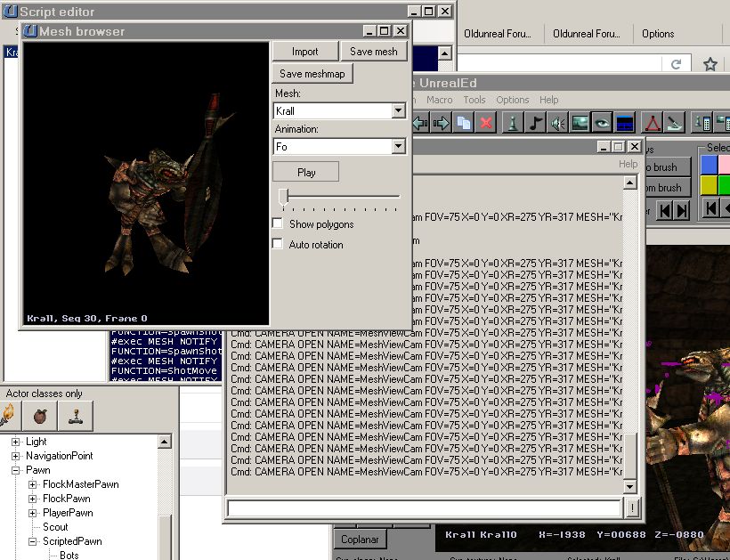Expand the Light tree node
The height and width of the screenshot is (560, 730).
point(15,442)
